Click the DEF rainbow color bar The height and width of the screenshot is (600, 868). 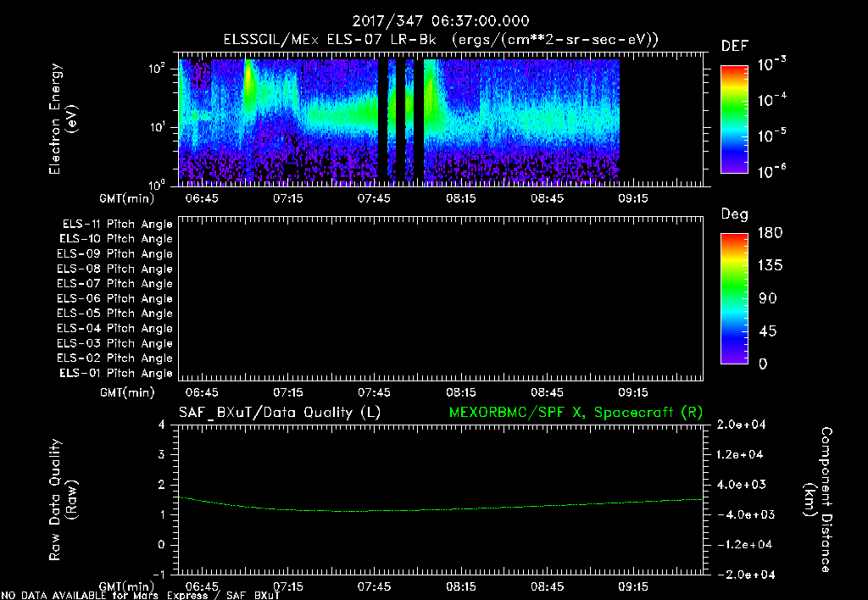734,119
